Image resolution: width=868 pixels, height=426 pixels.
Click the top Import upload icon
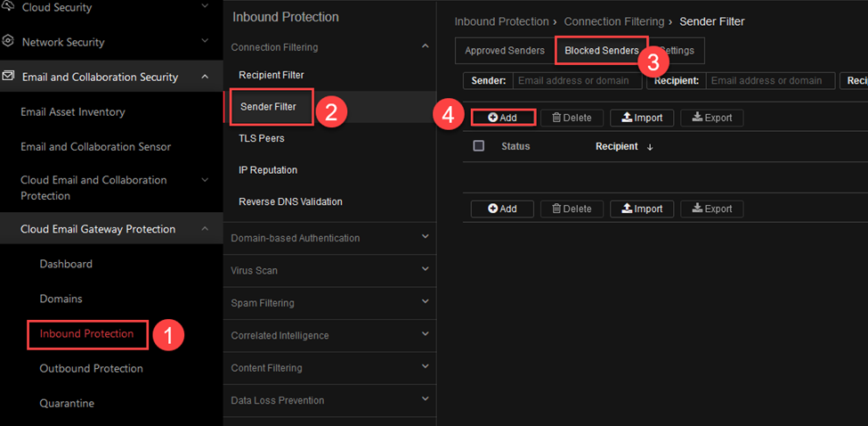tap(627, 118)
